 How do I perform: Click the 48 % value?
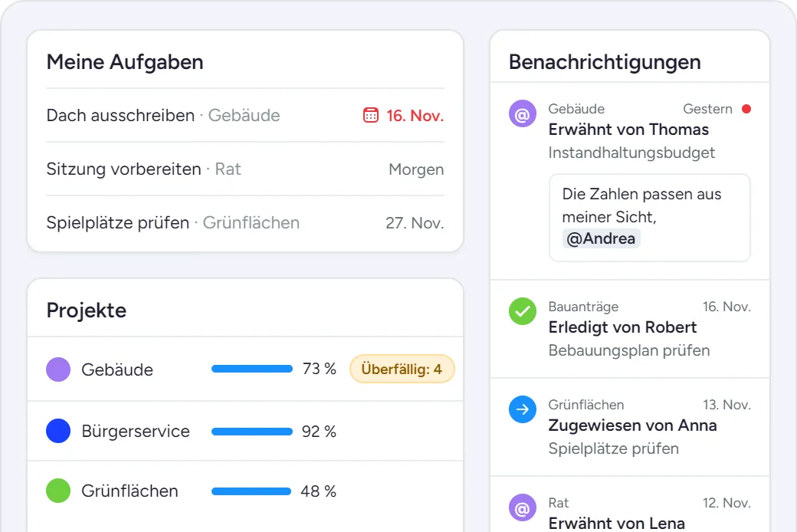(x=318, y=491)
